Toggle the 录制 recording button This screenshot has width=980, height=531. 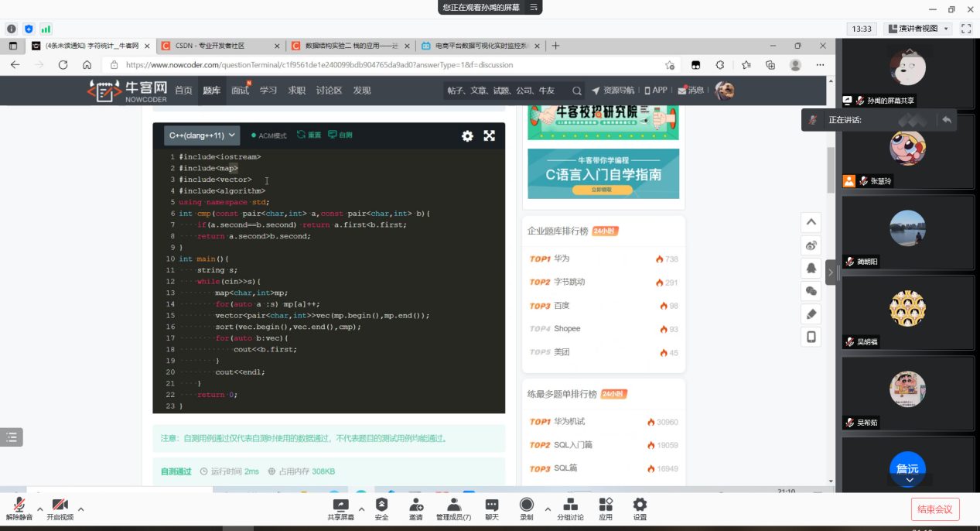click(526, 508)
